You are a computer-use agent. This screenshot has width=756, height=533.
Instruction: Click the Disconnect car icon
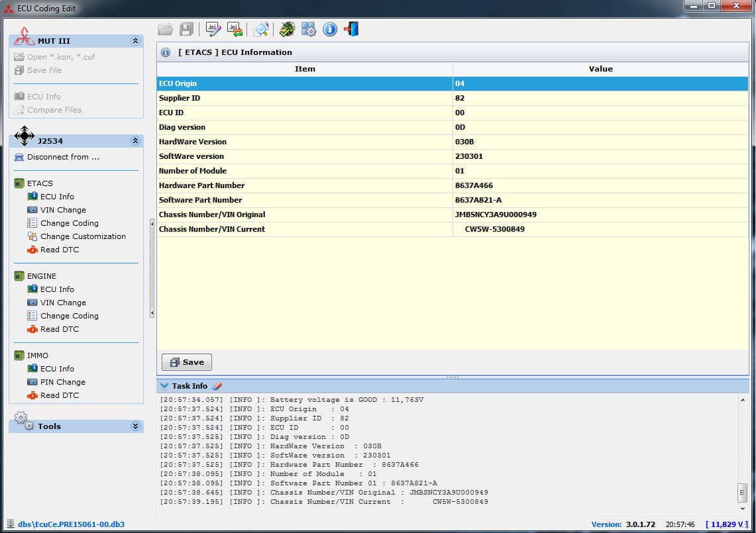pyautogui.click(x=19, y=157)
